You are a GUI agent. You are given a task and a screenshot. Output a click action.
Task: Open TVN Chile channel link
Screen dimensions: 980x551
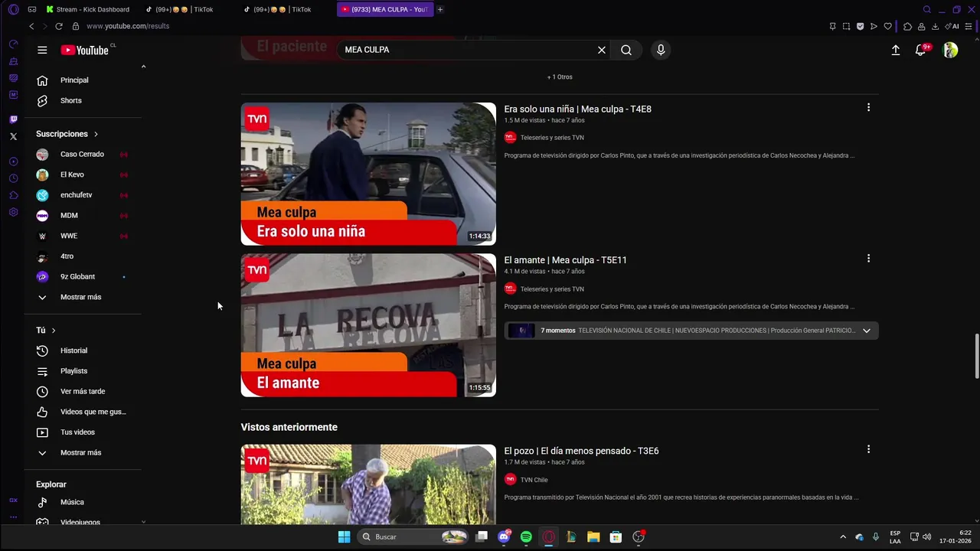534,480
